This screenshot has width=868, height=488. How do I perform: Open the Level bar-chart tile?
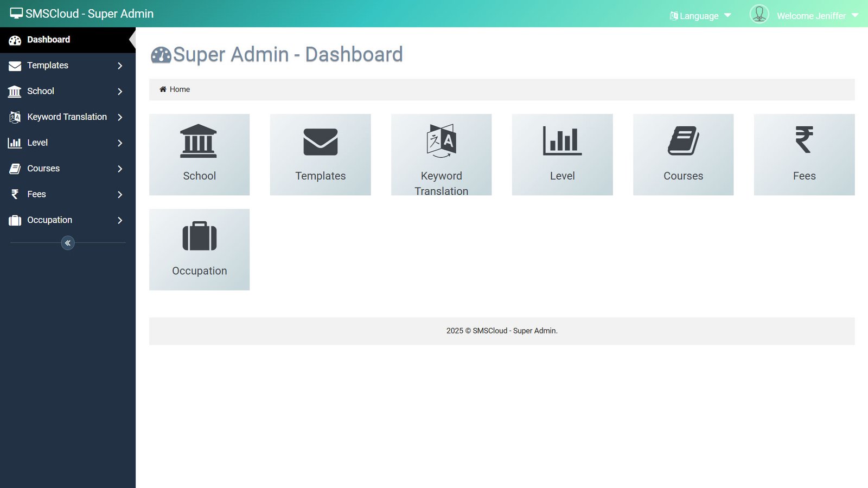click(x=562, y=155)
